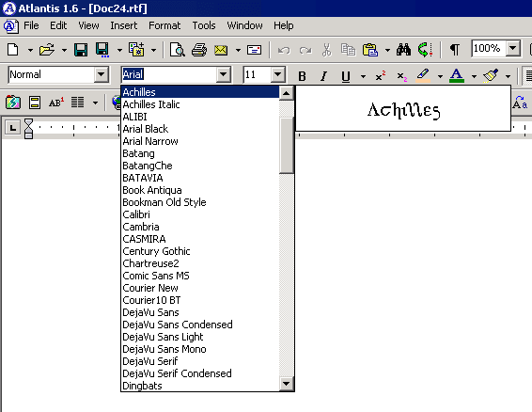Click the Redo arrow icon

point(305,50)
